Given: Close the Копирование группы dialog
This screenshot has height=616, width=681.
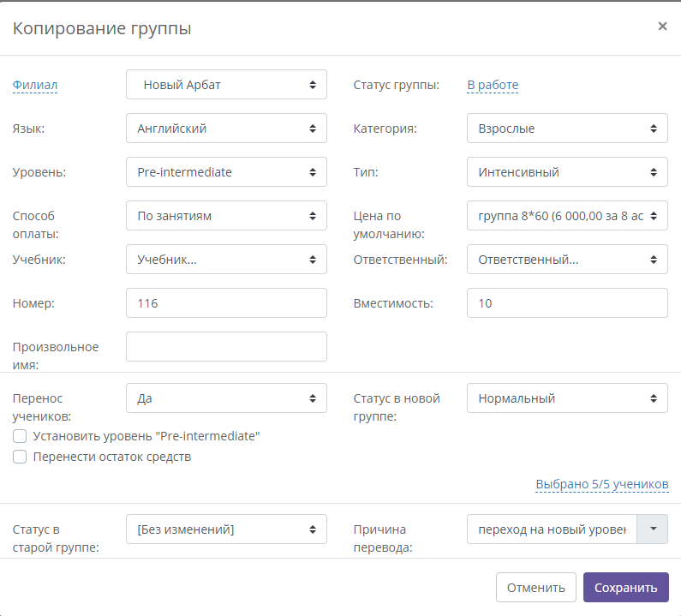Looking at the screenshot, I should point(662,27).
